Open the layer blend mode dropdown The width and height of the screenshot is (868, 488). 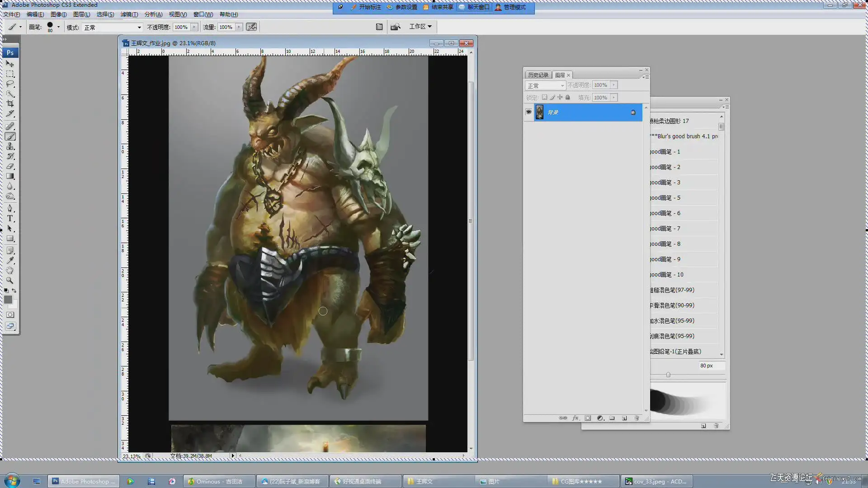point(546,85)
